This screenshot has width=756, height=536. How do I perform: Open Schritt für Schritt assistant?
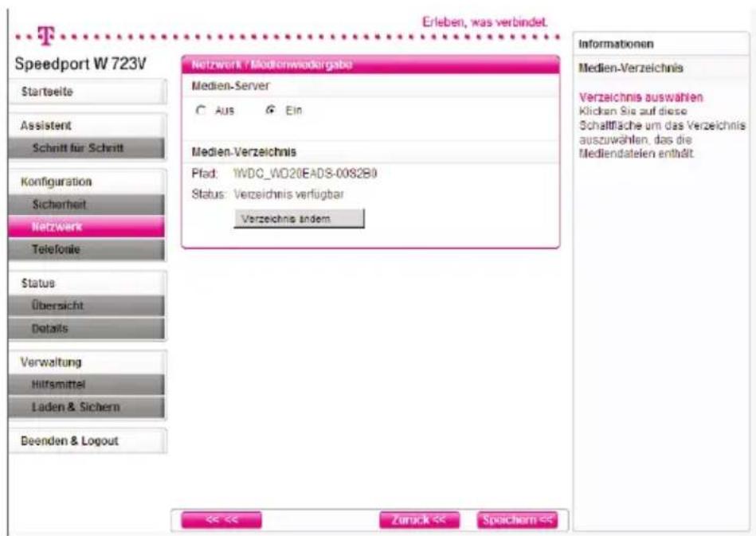pyautogui.click(x=86, y=148)
